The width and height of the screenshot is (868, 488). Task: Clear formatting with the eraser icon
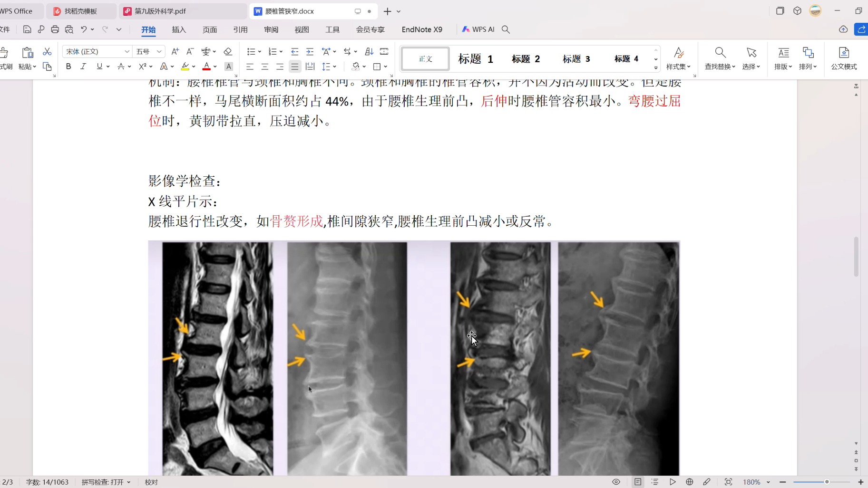pyautogui.click(x=228, y=51)
